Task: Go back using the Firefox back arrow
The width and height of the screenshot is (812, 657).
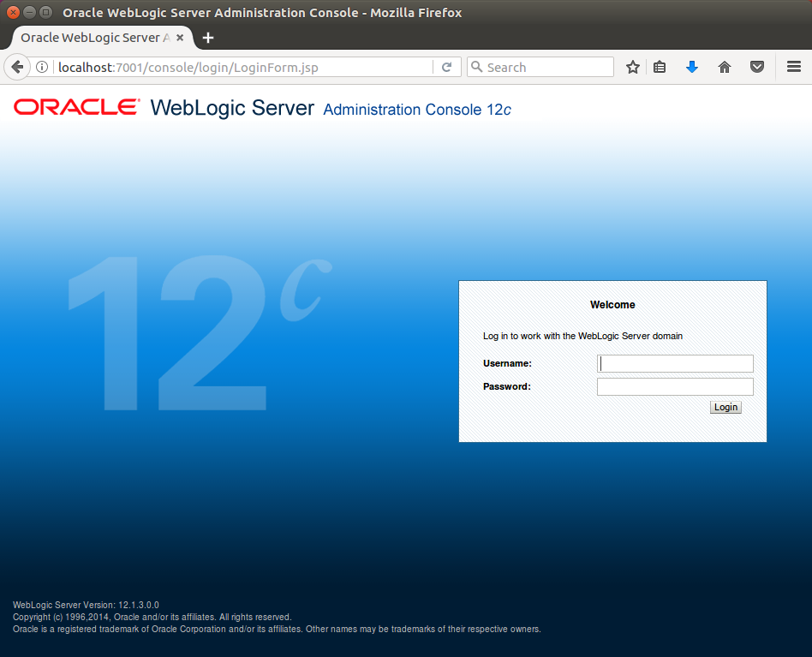Action: click(16, 68)
